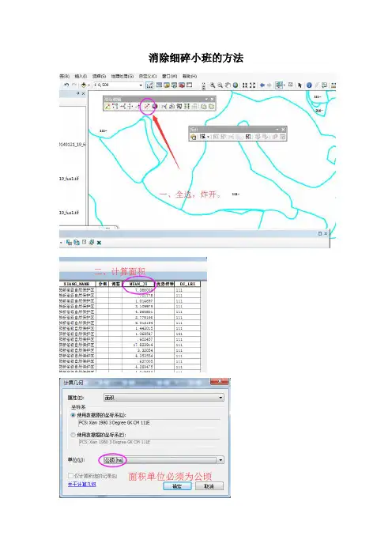Click the first icon on advanced editing toolbar
The height and width of the screenshot is (555, 392).
coord(107,106)
